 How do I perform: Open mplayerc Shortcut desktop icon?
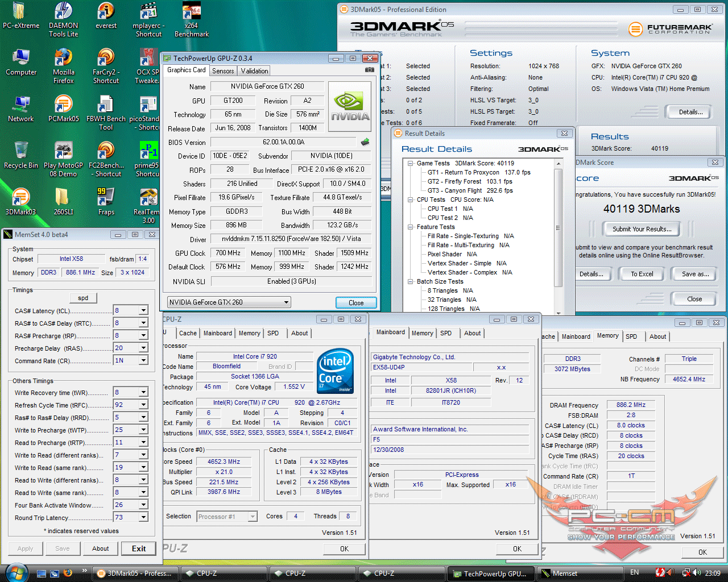click(148, 19)
